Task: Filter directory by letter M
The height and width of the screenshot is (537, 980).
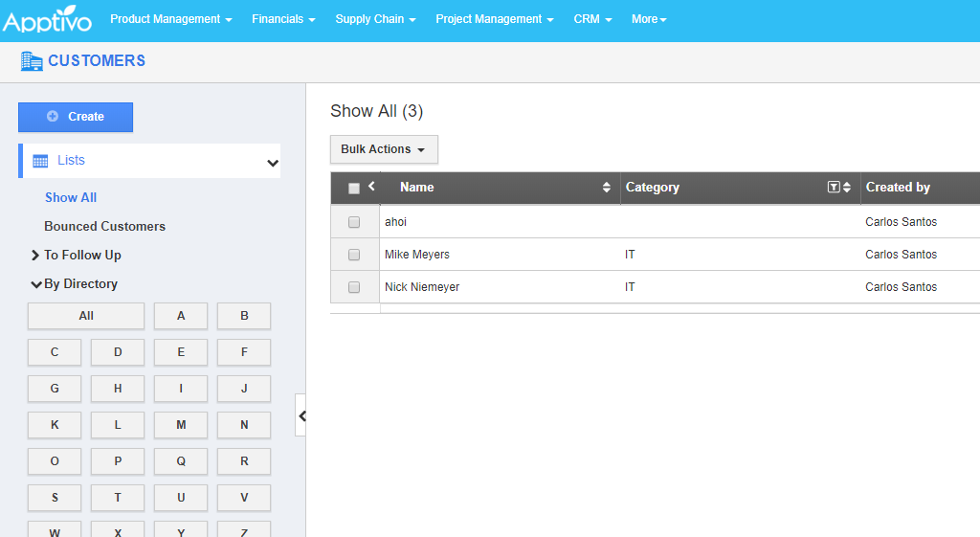Action: pyautogui.click(x=181, y=425)
